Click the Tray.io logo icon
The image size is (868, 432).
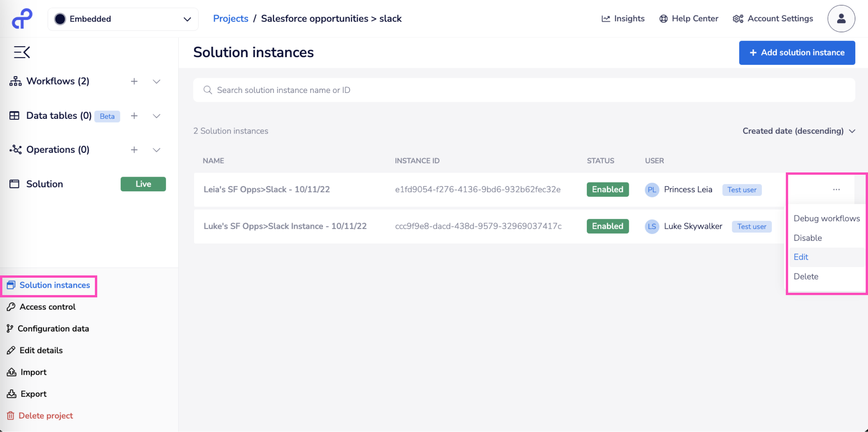tap(22, 19)
